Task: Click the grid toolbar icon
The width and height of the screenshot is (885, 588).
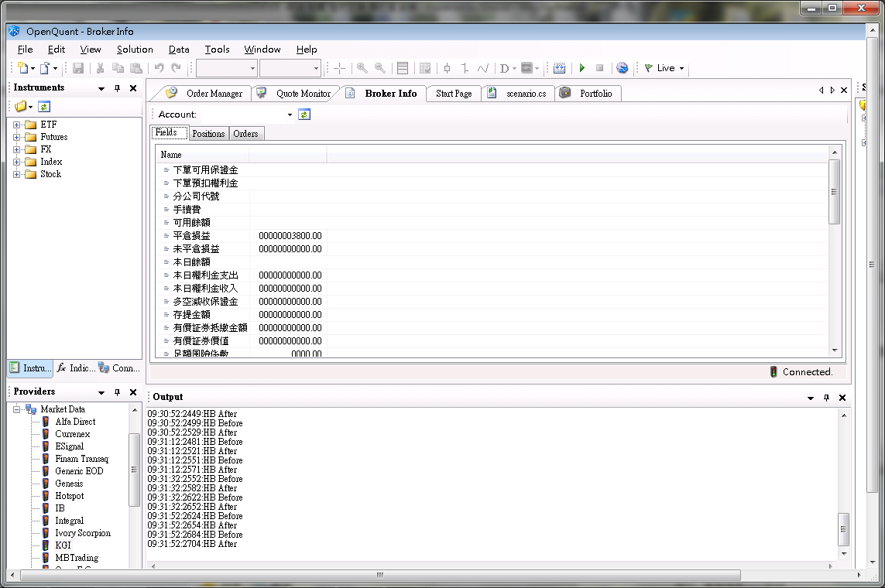Action: 425,68
